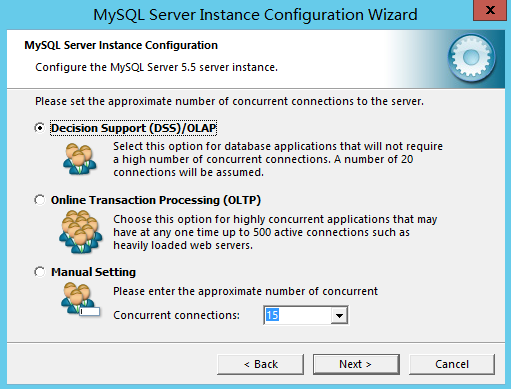511x389 pixels.
Task: Click the DSS description about 20 connections
Action: (x=278, y=159)
